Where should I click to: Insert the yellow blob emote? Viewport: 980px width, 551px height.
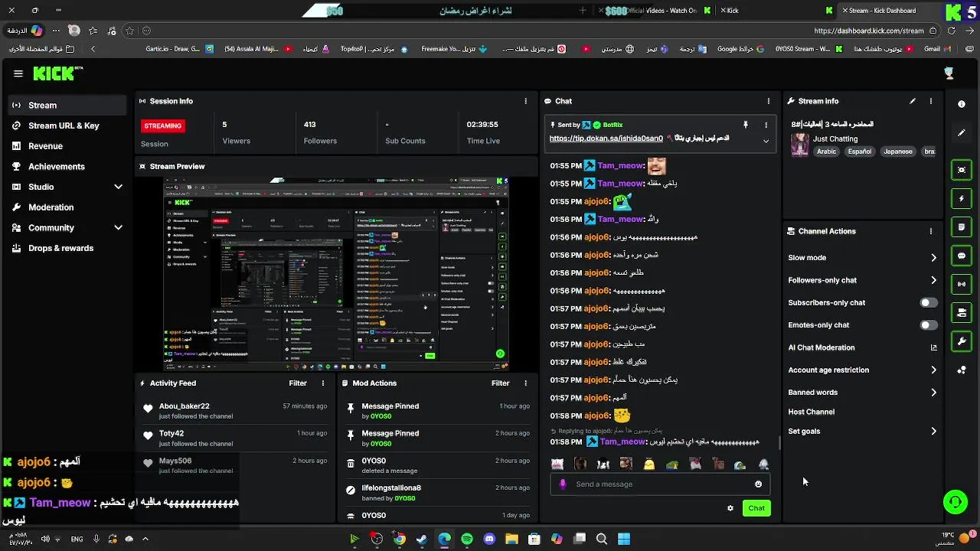pos(649,464)
